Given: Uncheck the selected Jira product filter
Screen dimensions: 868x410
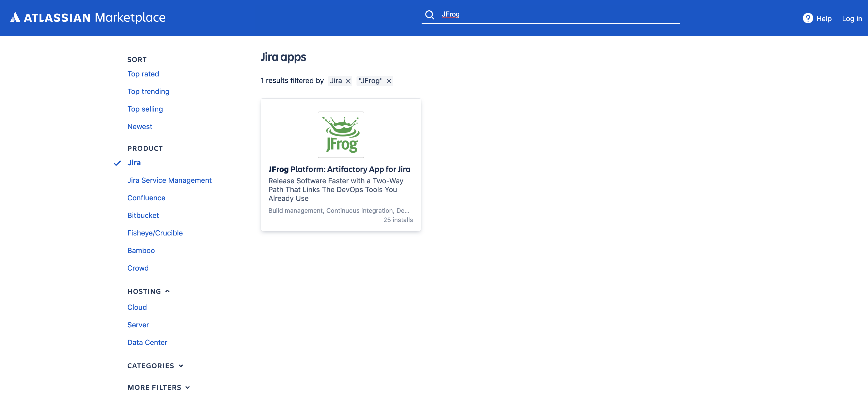Looking at the screenshot, I should coord(134,163).
